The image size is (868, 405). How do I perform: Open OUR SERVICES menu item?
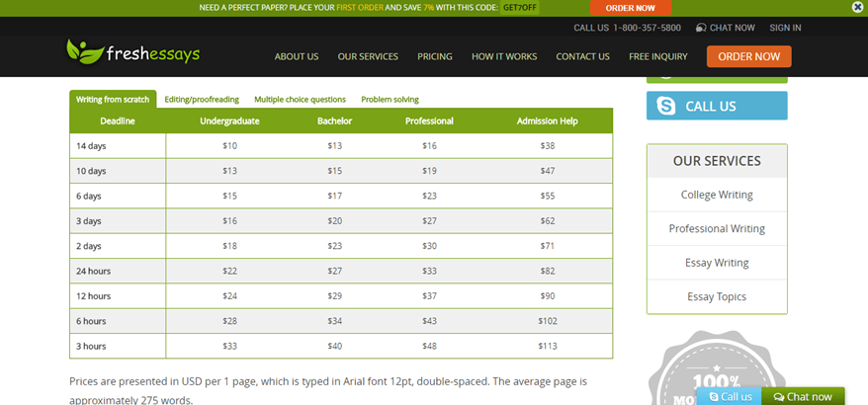click(x=368, y=56)
